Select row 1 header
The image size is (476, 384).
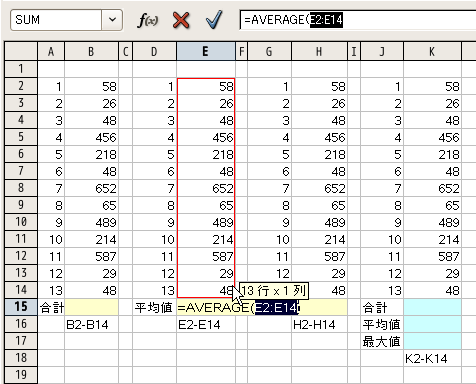tap(21, 69)
